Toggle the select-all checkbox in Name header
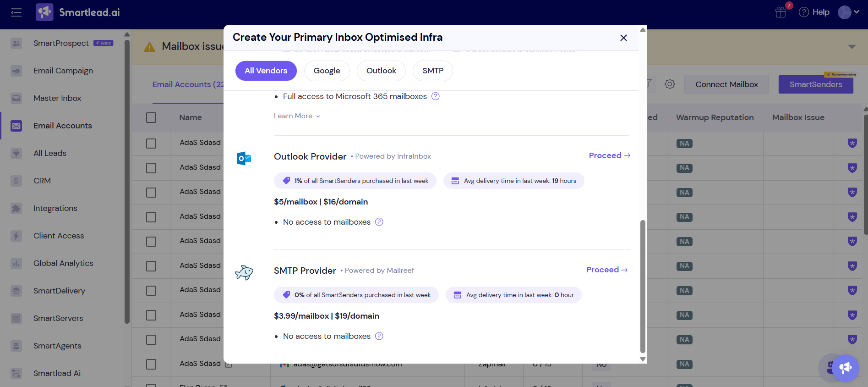Screen dimensions: 868x387 [x=151, y=118]
